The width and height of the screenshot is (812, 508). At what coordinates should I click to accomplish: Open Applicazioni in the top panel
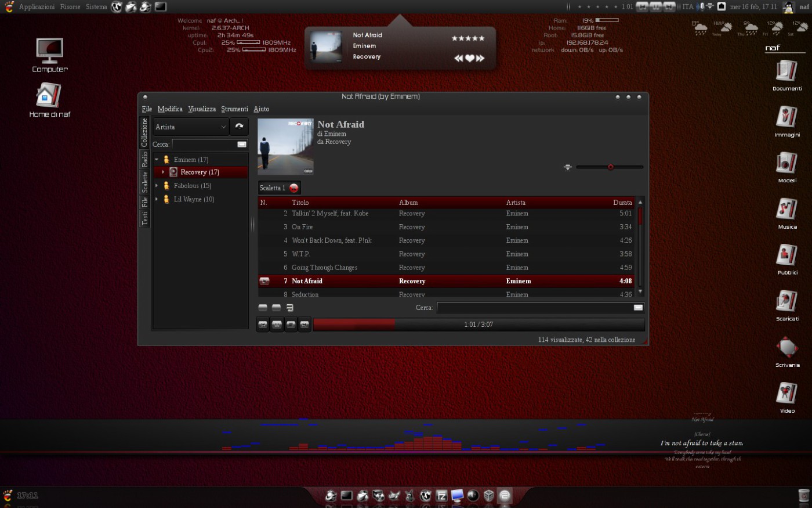[37, 7]
